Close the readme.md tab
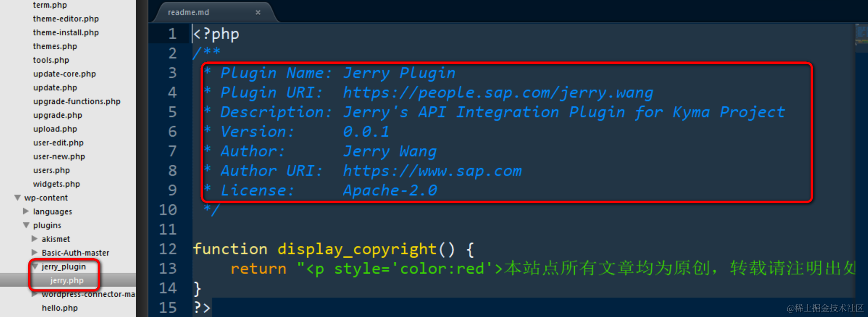 (258, 12)
